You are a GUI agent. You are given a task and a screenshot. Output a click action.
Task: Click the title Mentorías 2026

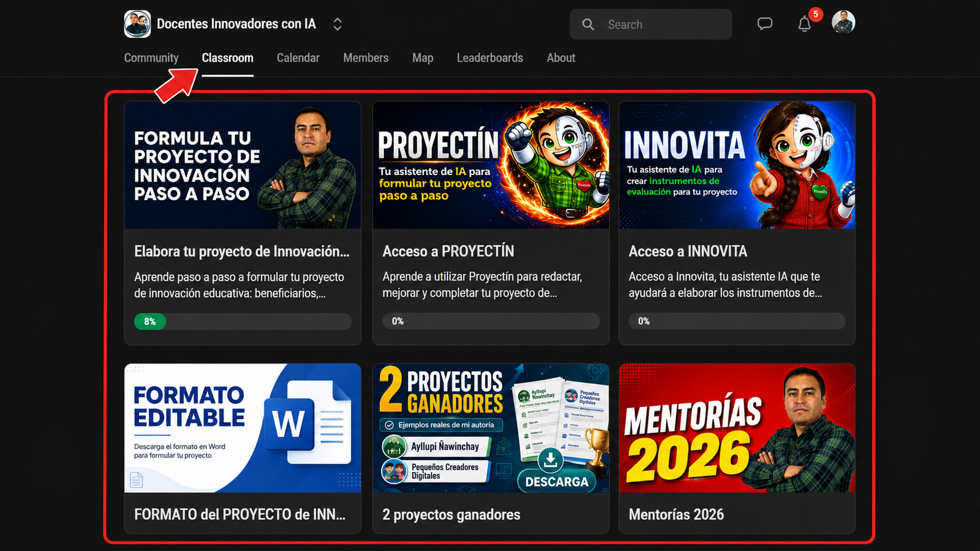coord(676,514)
